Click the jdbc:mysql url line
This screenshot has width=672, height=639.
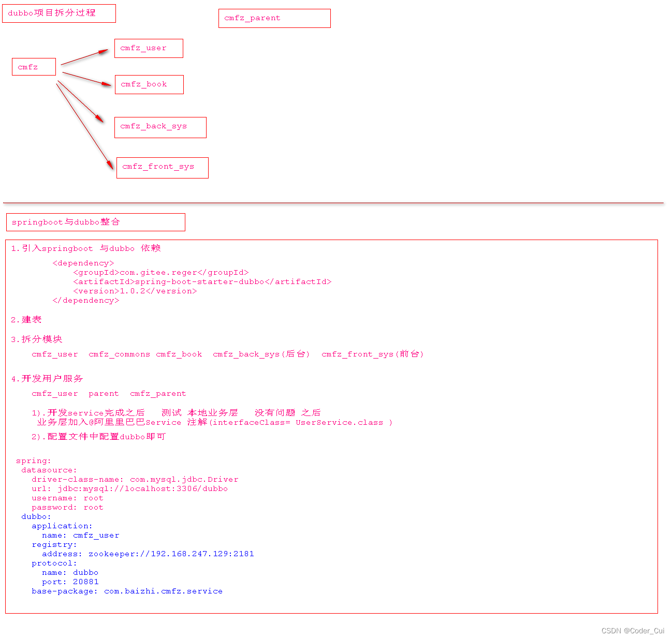(130, 489)
